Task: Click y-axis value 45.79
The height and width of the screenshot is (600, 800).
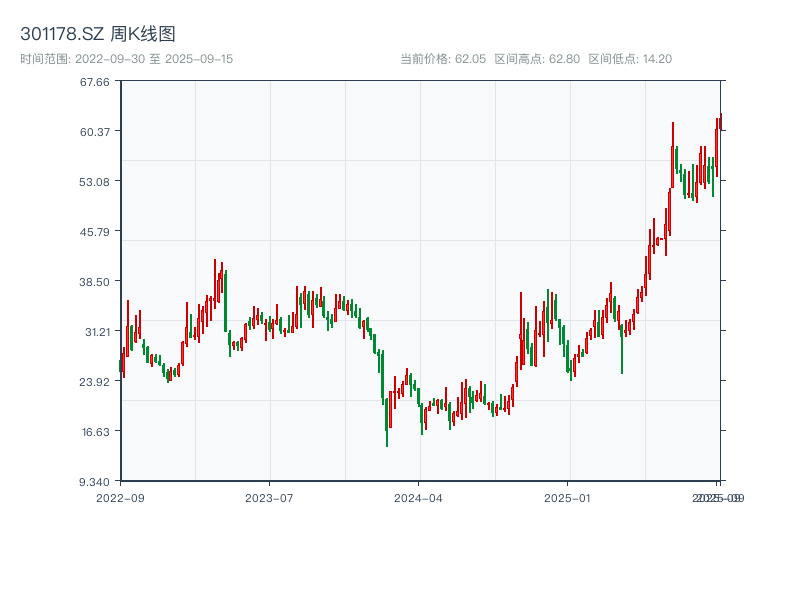Action: pyautogui.click(x=94, y=232)
